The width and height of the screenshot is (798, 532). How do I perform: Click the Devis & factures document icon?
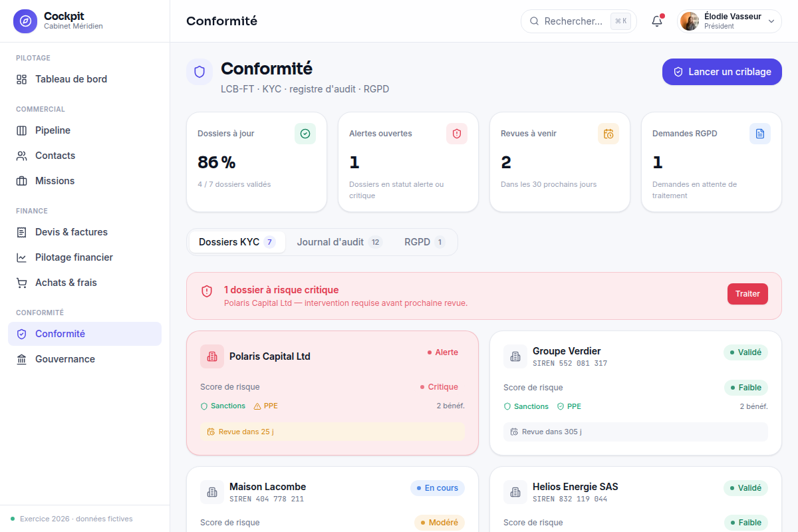22,232
